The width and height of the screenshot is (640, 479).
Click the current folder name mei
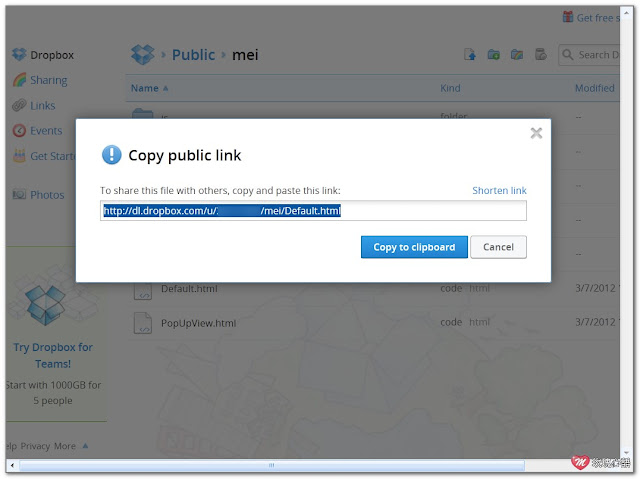[x=245, y=55]
